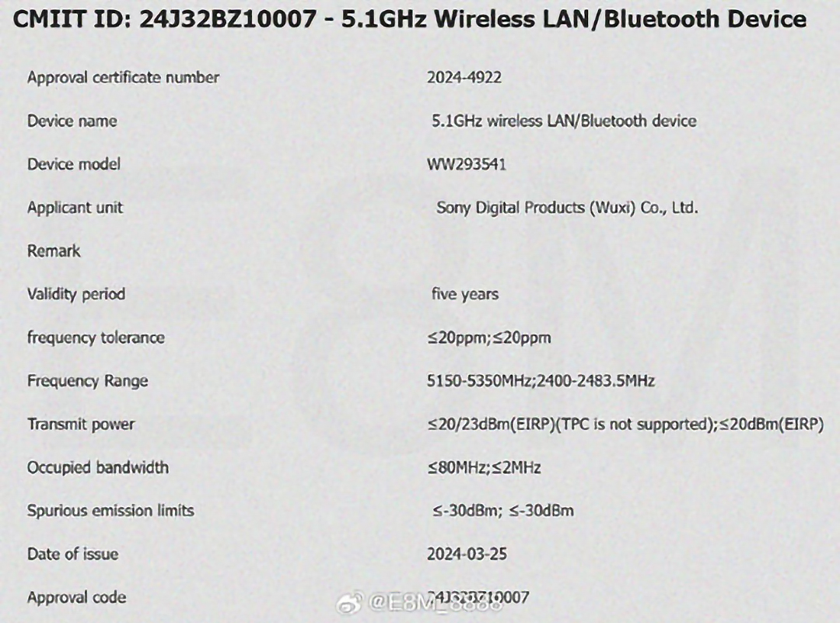Select the 'Device name' row label
The height and width of the screenshot is (623, 840).
[x=72, y=121]
